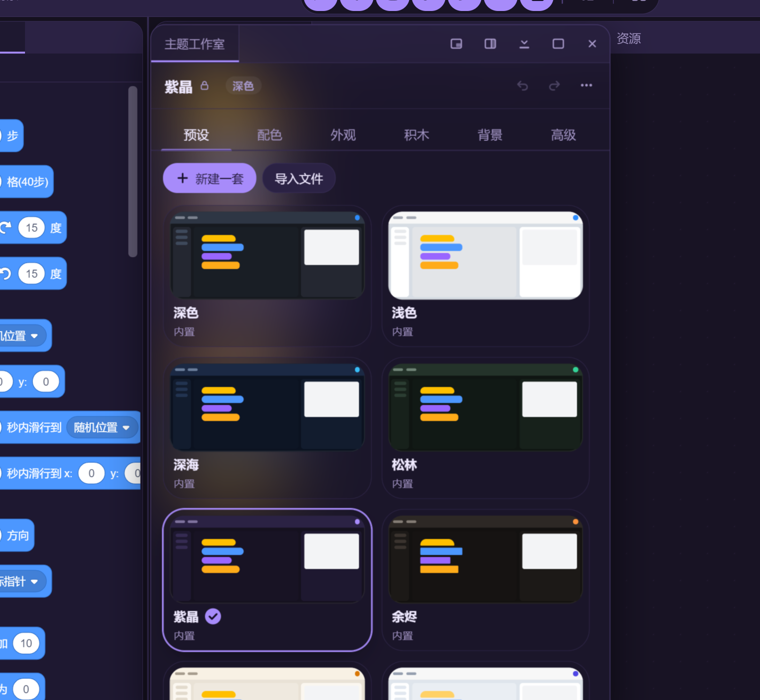The height and width of the screenshot is (700, 760).
Task: Maximize the Theme Studio panel
Action: [x=558, y=44]
